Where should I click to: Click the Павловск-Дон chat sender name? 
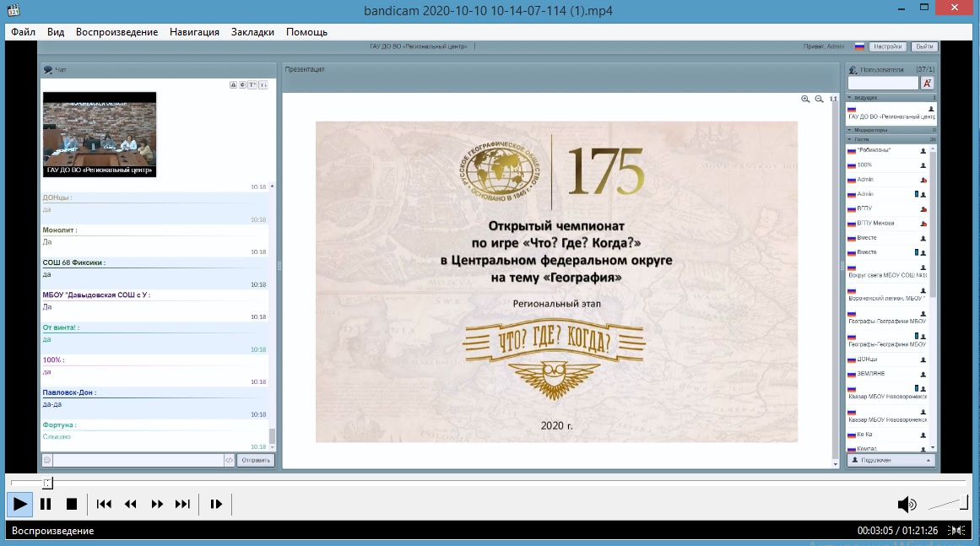(x=69, y=392)
